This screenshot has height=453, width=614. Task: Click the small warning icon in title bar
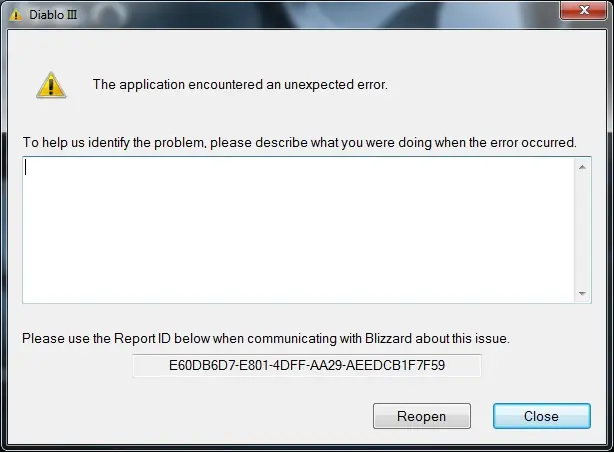click(16, 15)
